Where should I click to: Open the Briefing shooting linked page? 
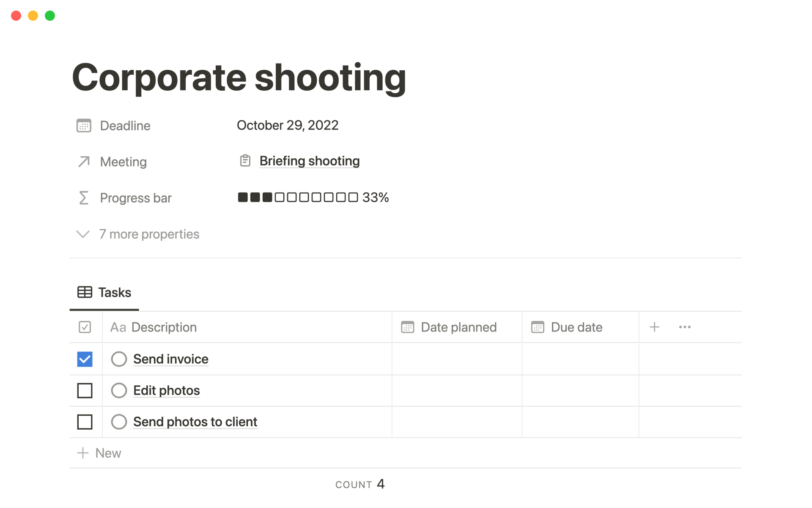[x=309, y=161]
